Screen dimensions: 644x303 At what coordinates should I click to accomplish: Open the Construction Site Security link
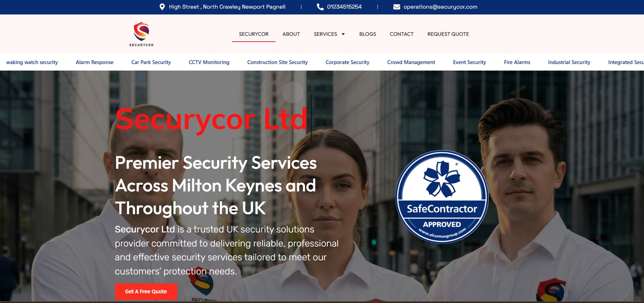coord(278,62)
